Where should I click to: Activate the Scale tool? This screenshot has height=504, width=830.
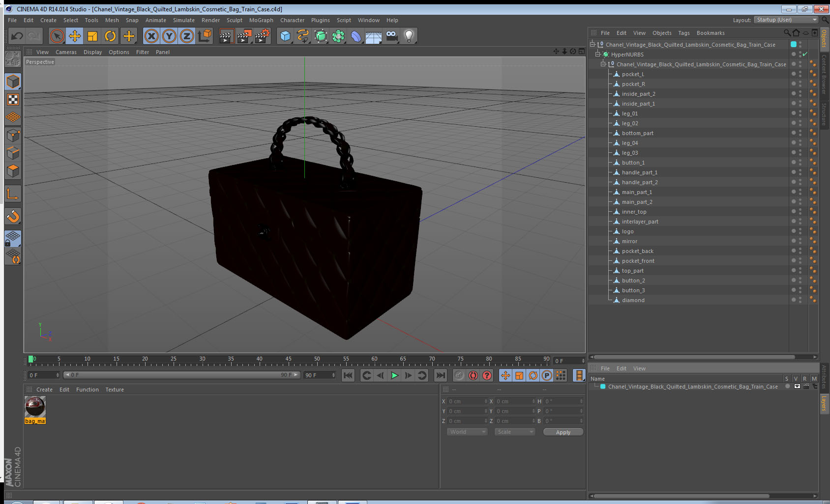(92, 36)
